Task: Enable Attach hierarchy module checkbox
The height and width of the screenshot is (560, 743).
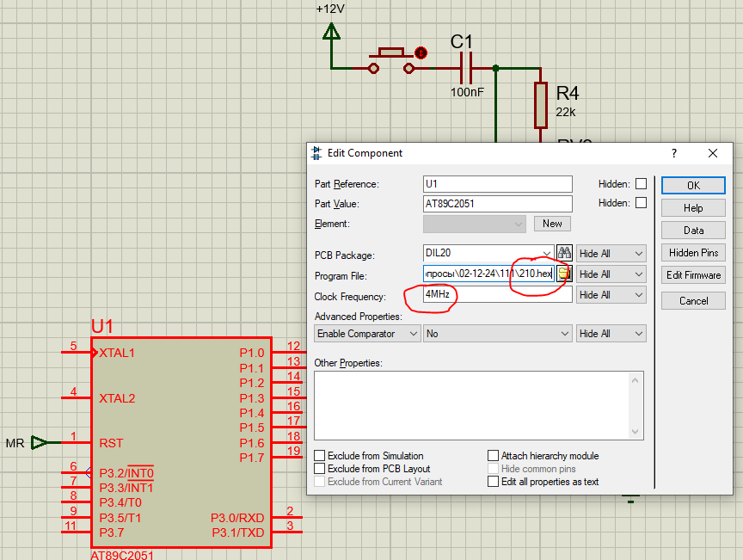Action: [x=494, y=456]
